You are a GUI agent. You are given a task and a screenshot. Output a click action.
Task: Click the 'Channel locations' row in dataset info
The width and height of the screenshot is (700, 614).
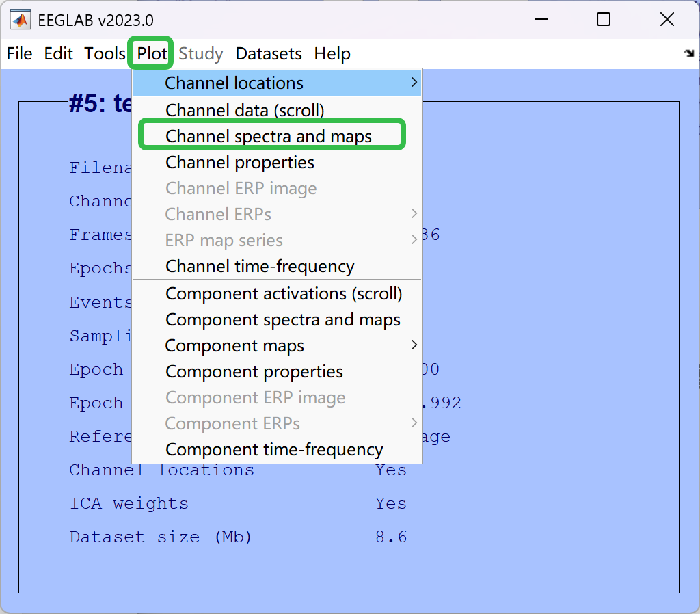point(161,470)
